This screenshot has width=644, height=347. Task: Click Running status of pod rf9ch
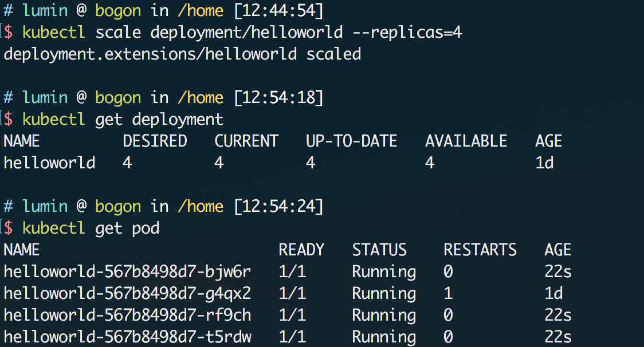[384, 316]
